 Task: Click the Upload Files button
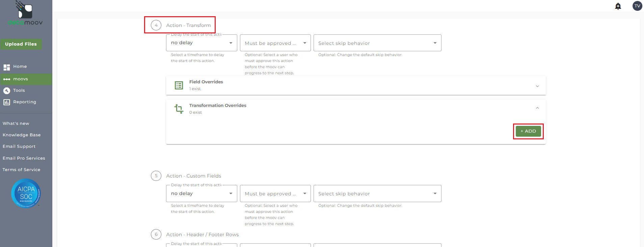pyautogui.click(x=21, y=44)
